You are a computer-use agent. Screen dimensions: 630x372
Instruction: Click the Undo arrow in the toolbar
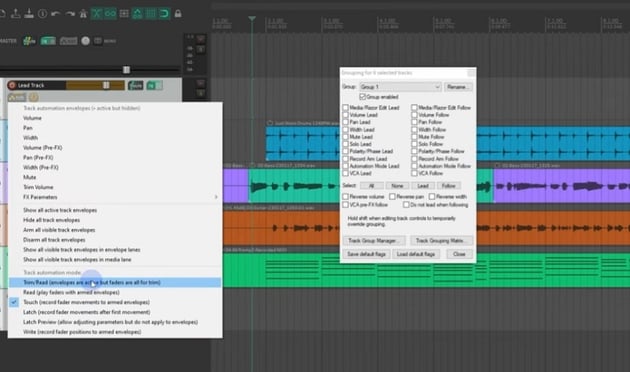(x=55, y=14)
